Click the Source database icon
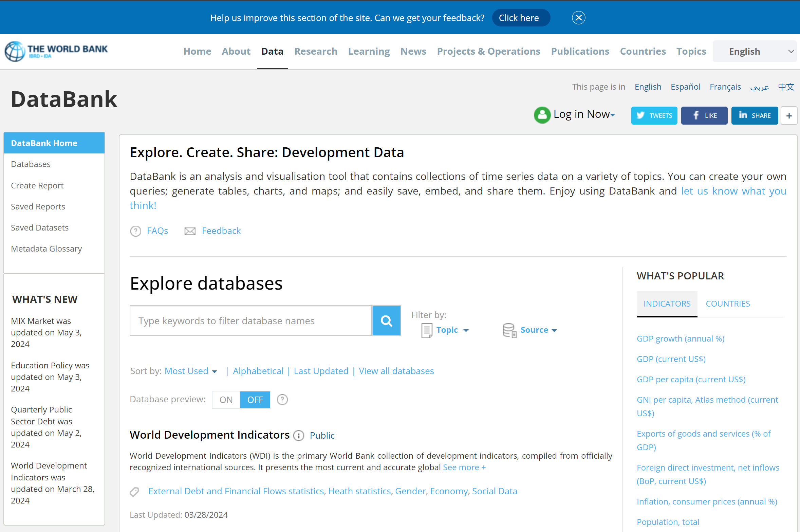This screenshot has width=800, height=532. (509, 330)
